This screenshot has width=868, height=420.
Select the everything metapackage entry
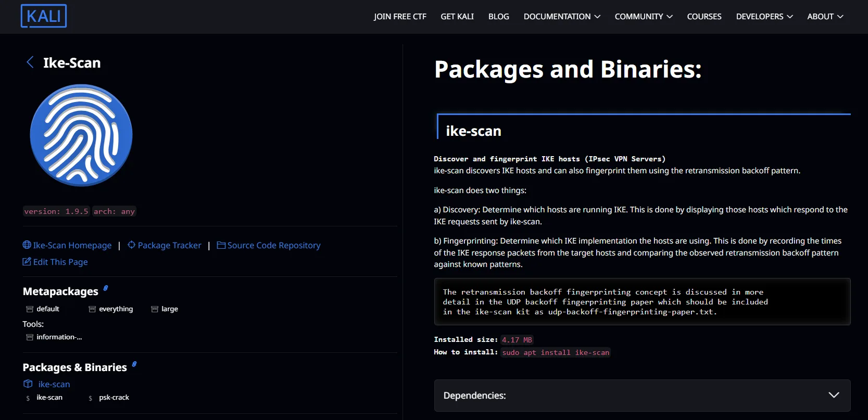point(116,309)
